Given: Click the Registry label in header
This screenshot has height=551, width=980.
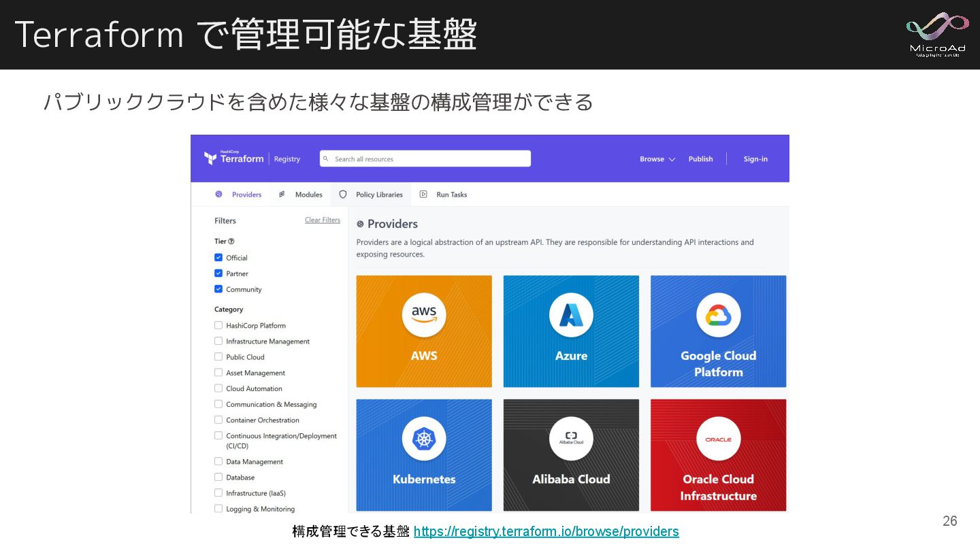Looking at the screenshot, I should click(287, 159).
